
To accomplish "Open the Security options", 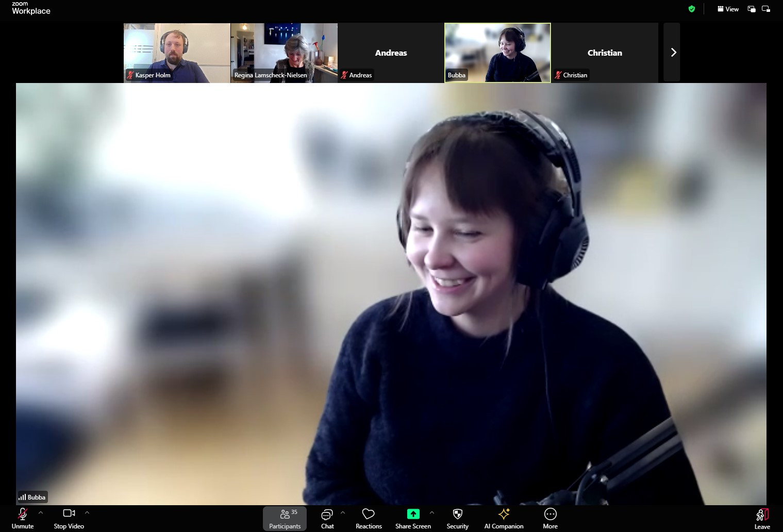I will click(457, 518).
